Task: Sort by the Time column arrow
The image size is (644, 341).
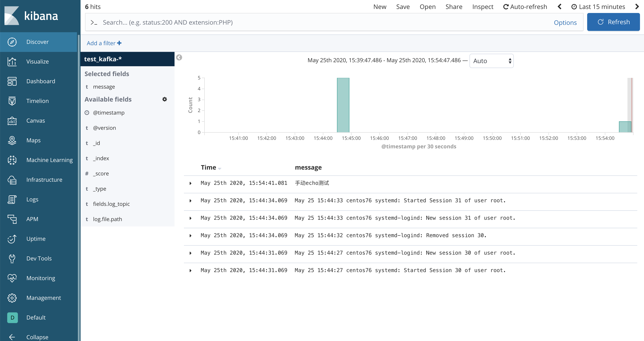Action: (x=220, y=168)
